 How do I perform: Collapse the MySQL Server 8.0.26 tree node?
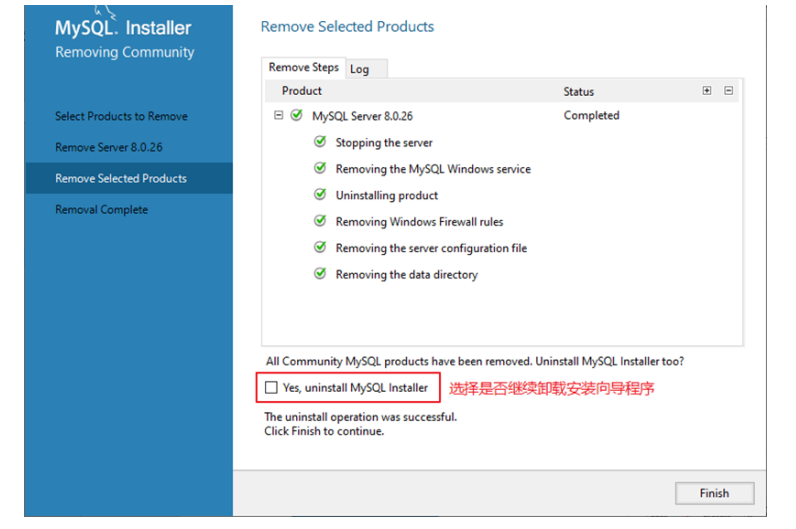[278, 115]
